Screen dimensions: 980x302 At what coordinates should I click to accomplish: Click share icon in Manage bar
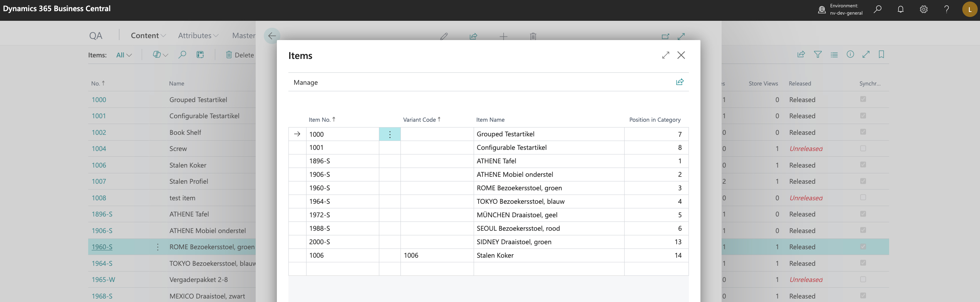click(x=680, y=82)
